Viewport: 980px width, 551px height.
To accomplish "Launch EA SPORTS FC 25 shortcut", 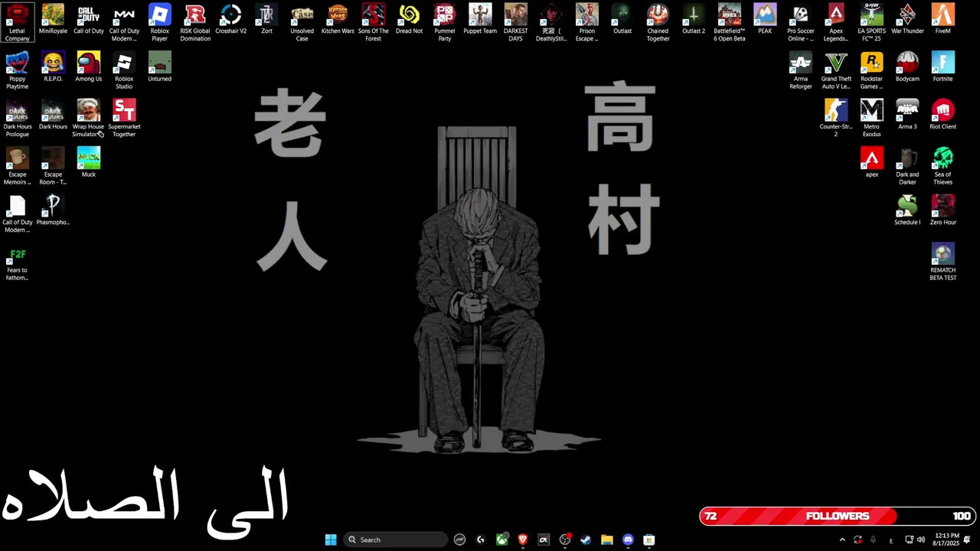I will point(871,23).
